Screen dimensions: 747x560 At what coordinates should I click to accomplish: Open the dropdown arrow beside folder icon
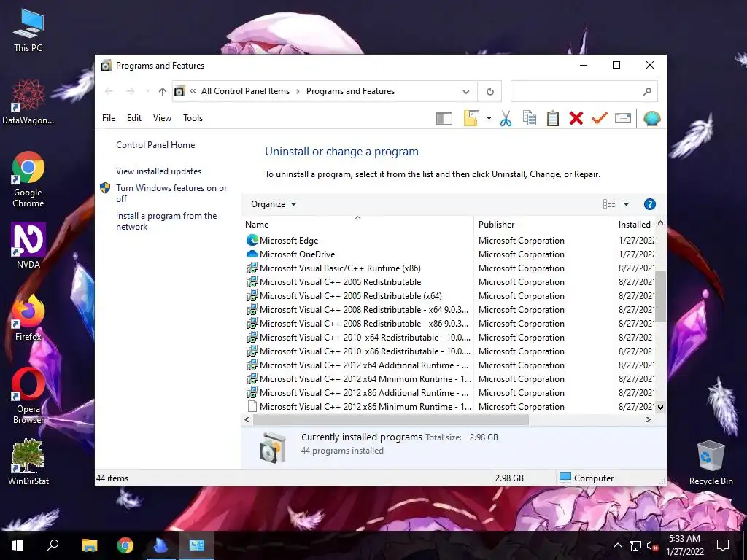489,118
